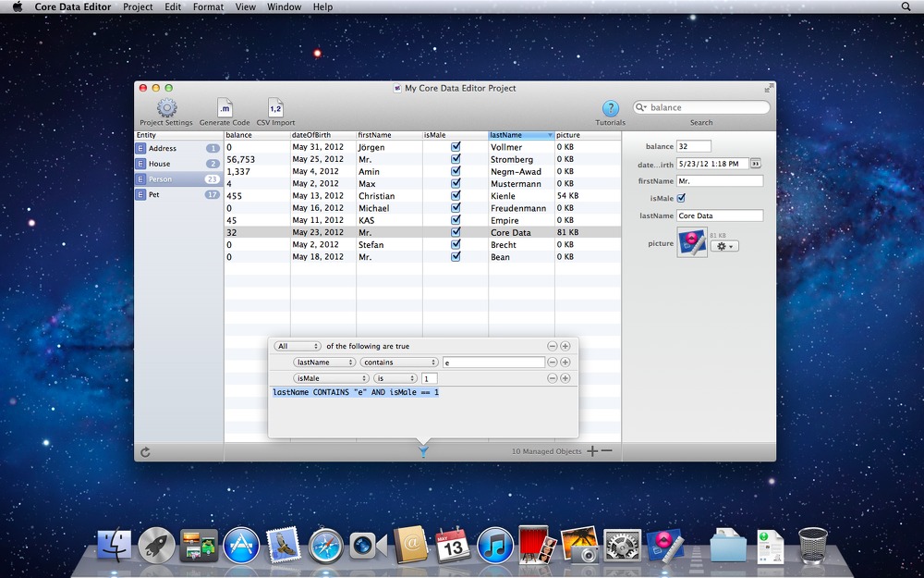924x578 pixels.
Task: Launch iTunes from the Dock
Action: 495,546
